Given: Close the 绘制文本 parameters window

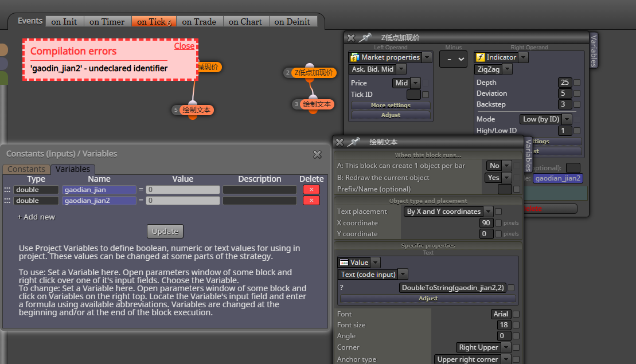Looking at the screenshot, I should [340, 142].
